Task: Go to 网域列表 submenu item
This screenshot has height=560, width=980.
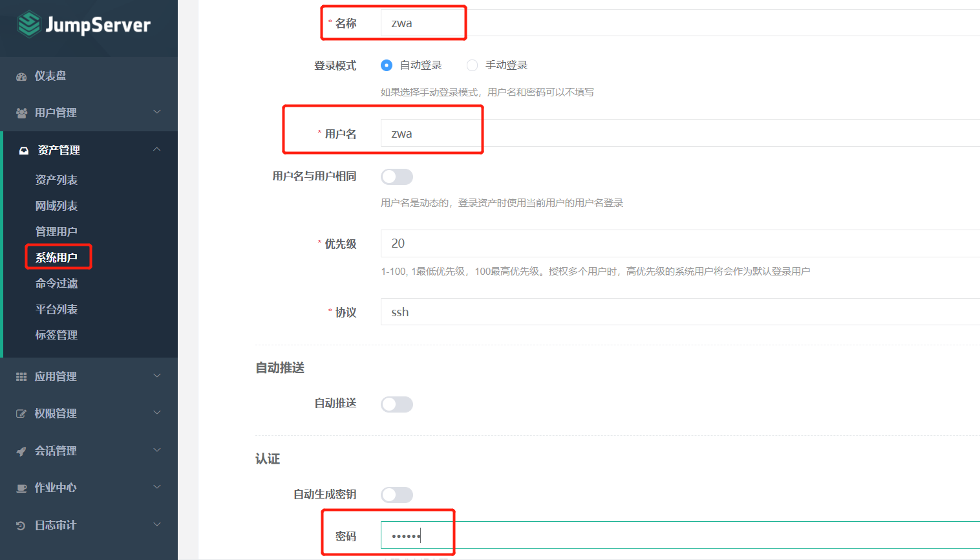Action: [56, 206]
